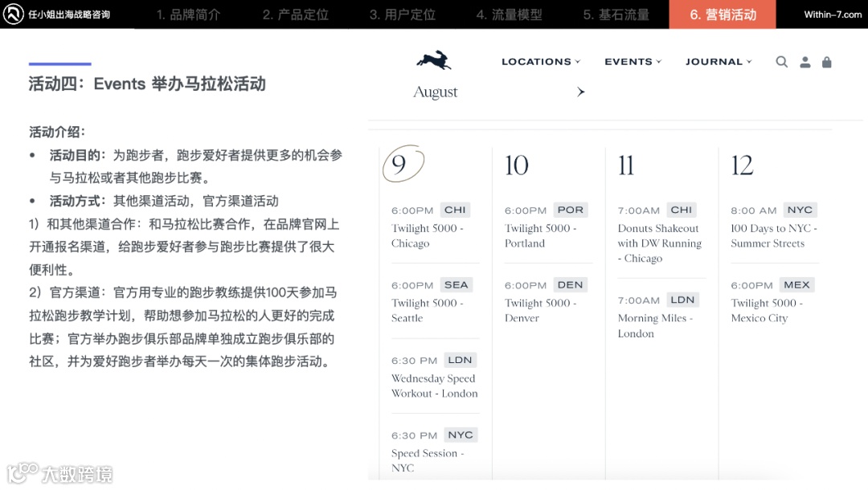Go to tab 1. 品牌简介
Viewport: 868px width, 490px height.
coord(188,14)
